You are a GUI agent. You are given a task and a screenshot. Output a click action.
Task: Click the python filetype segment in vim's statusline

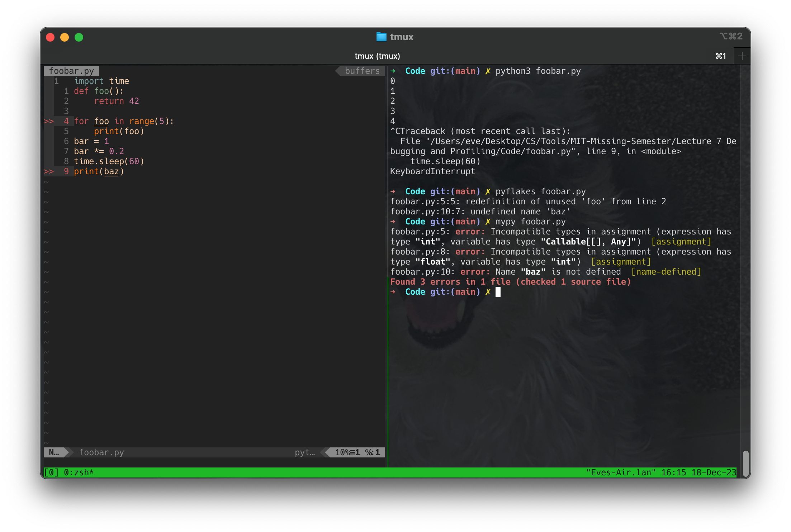pos(304,452)
